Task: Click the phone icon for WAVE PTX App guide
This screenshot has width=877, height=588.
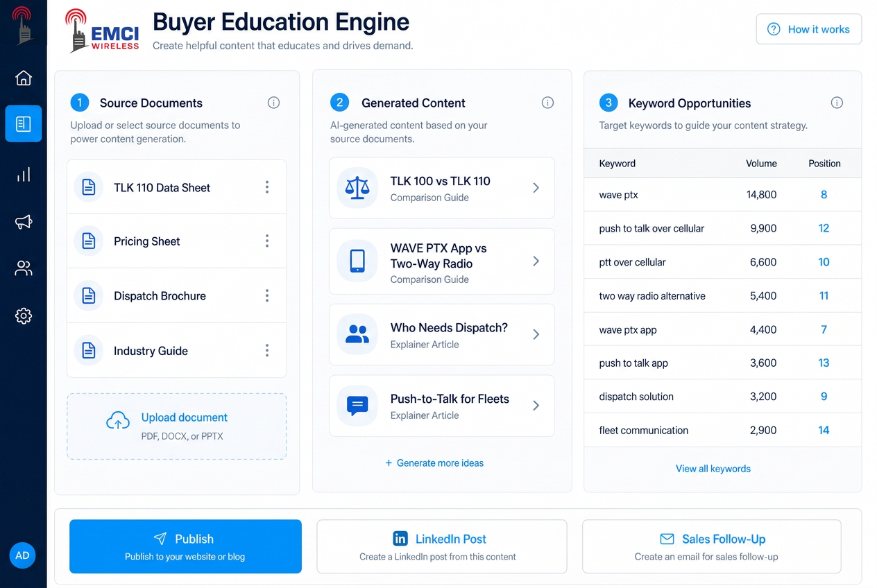Action: pyautogui.click(x=357, y=261)
